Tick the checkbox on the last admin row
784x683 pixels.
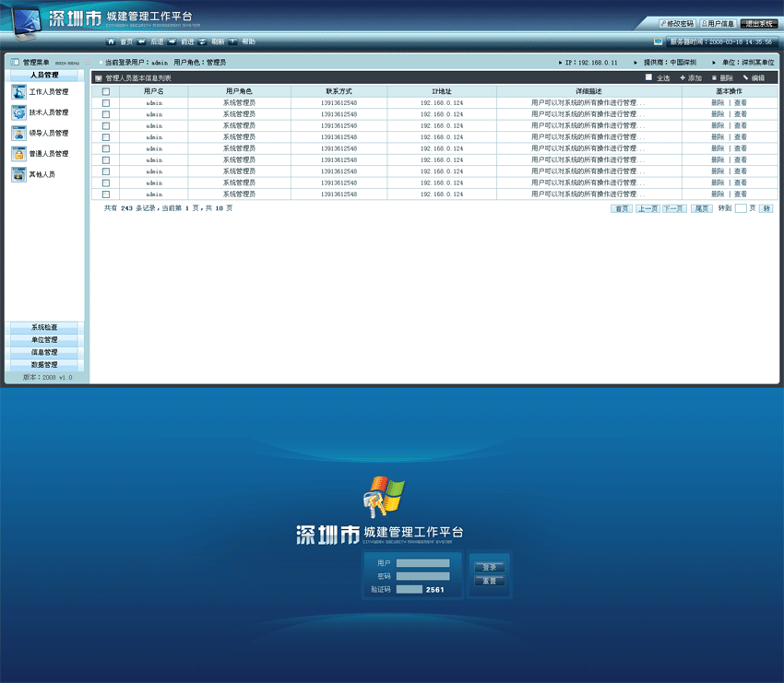pos(106,194)
